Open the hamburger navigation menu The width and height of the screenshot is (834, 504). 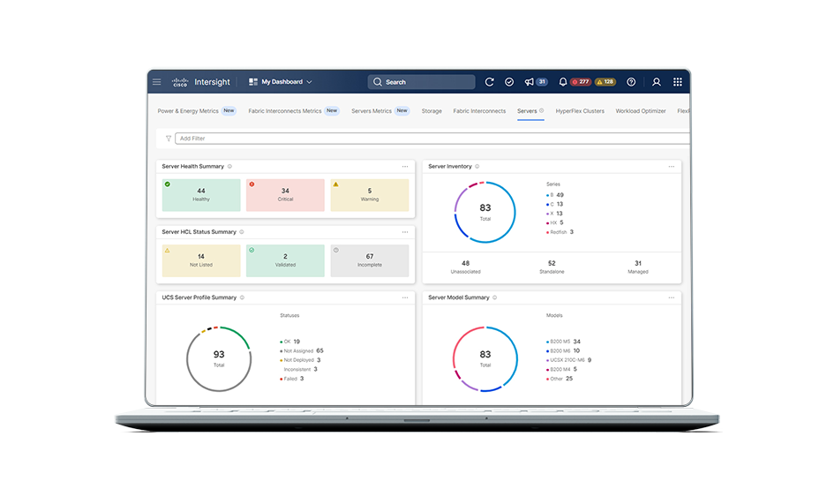click(156, 82)
